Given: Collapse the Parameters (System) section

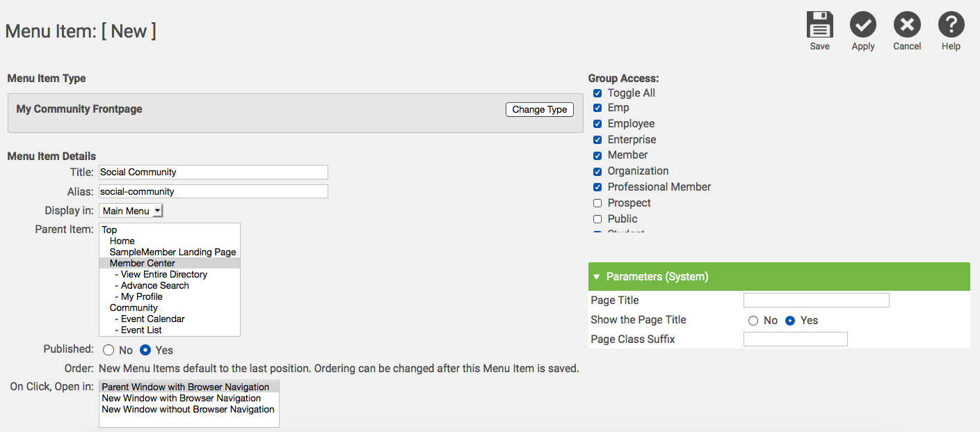Looking at the screenshot, I should [x=597, y=277].
